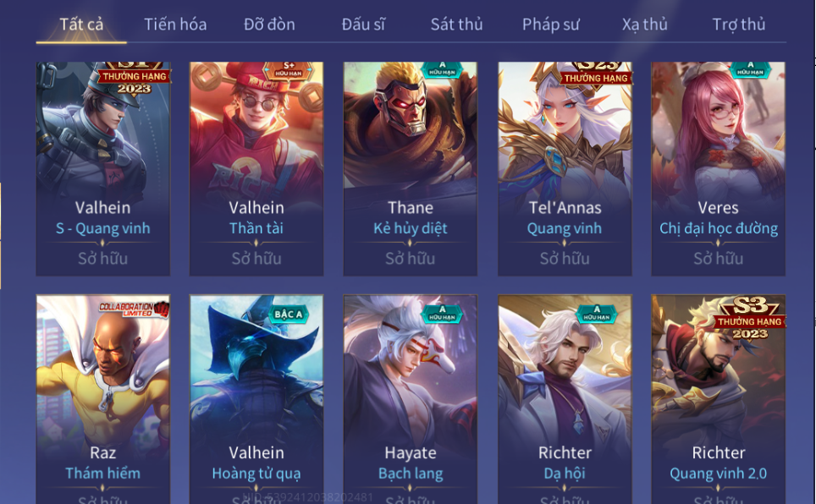
Task: Select the Tất cả tab
Action: (81, 25)
